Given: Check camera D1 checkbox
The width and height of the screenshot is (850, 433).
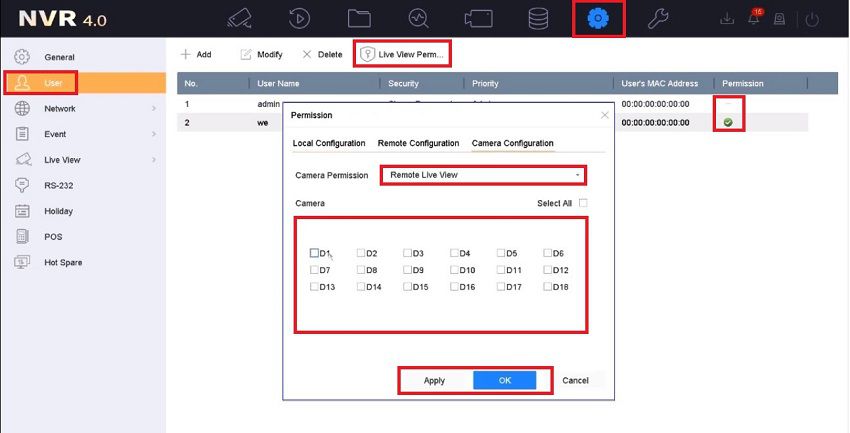Looking at the screenshot, I should point(314,253).
